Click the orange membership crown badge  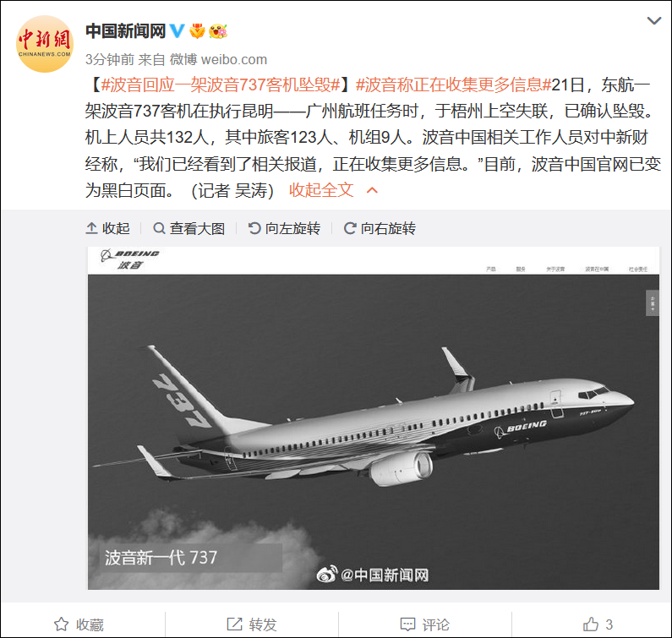pos(197,31)
